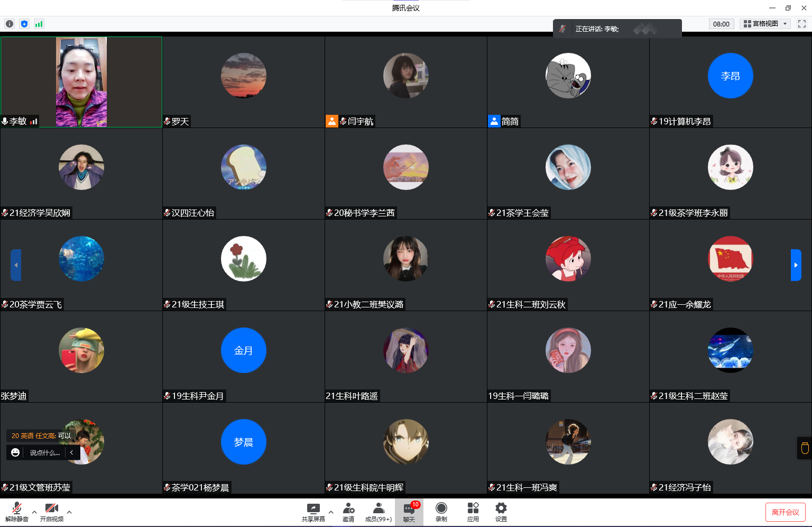
Task: Expand the Share Screen options arrow
Action: [331, 512]
